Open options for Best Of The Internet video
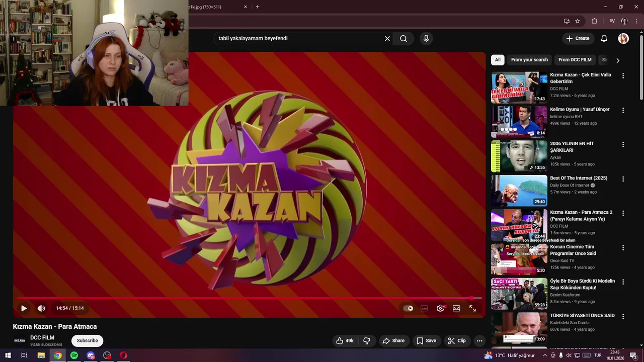Viewport: 644px width, 362px height. (x=623, y=179)
